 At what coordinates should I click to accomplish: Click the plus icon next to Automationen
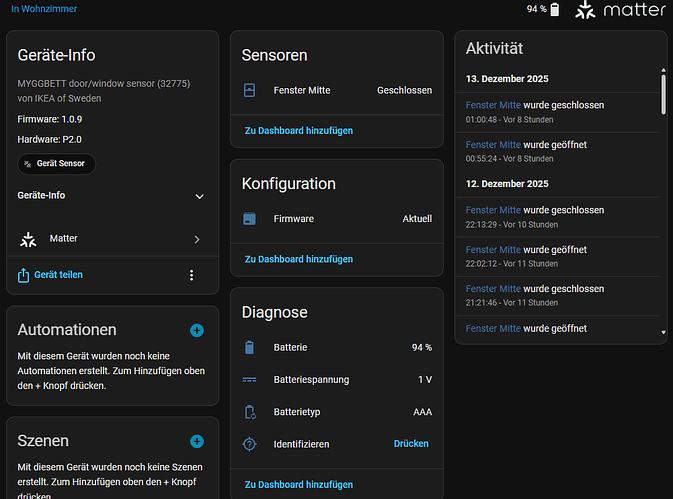pos(197,330)
